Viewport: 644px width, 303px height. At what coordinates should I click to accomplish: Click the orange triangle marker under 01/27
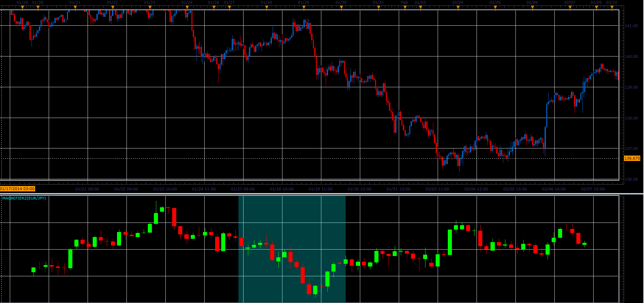(x=229, y=7)
